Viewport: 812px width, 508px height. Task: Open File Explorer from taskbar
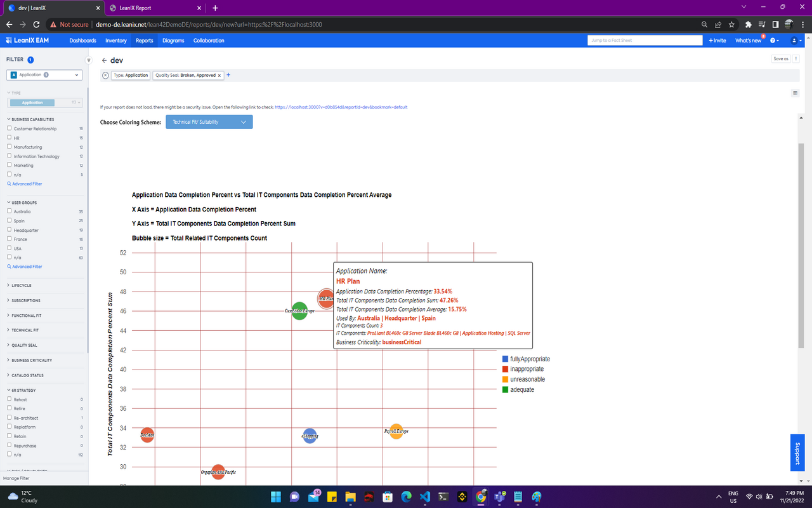350,497
